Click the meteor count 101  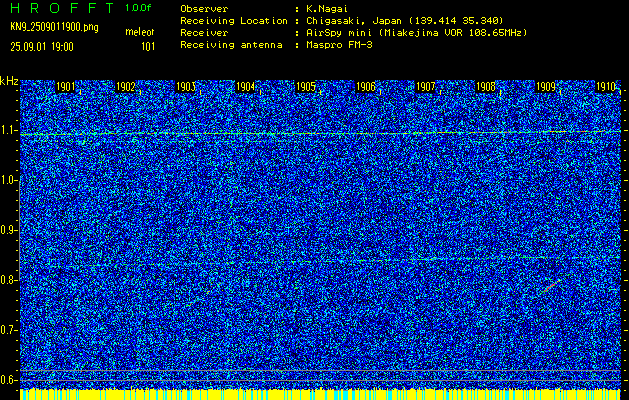(148, 47)
